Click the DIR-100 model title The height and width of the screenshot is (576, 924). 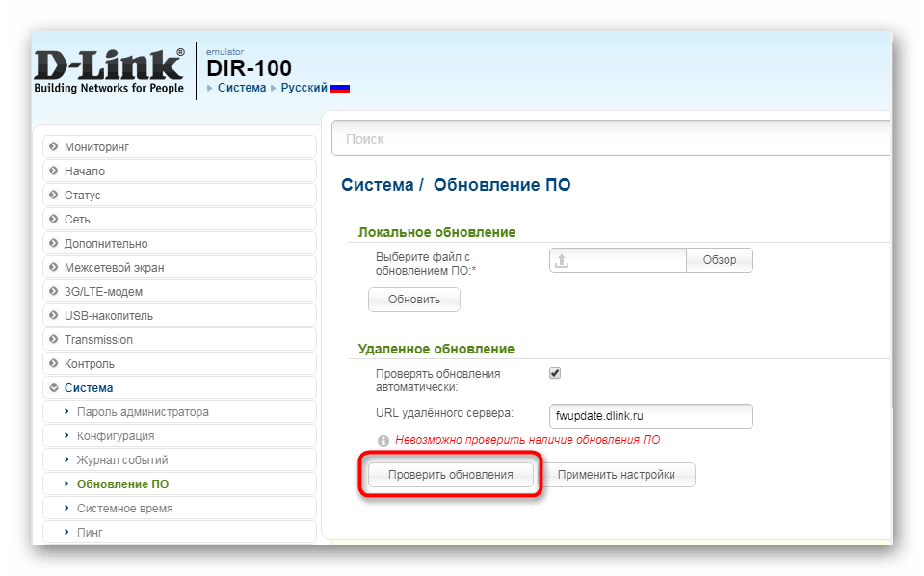tap(249, 68)
